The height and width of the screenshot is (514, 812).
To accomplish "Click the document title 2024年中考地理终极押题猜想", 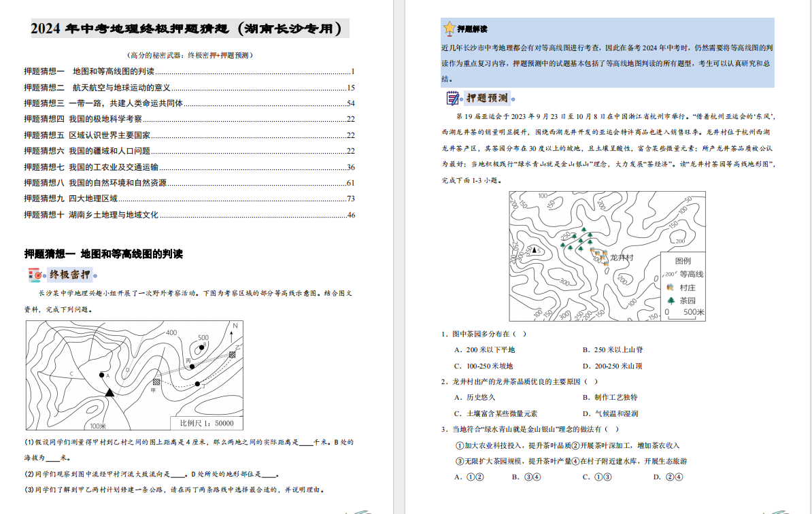I will (x=190, y=29).
